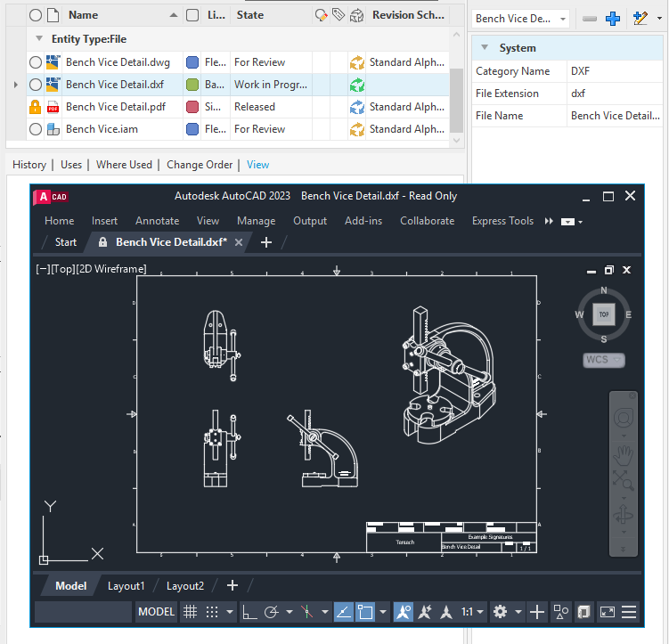
Task: Toggle clean screen icon
Action: (607, 612)
